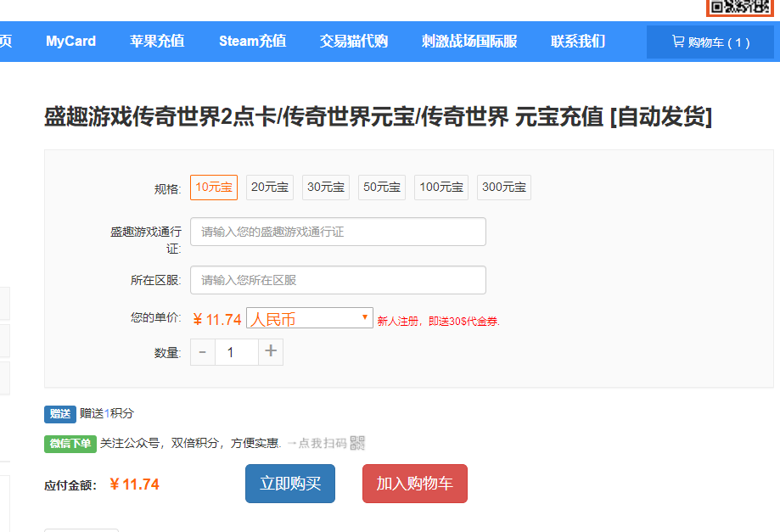Open 刺激战场国际服 navigation item

[469, 42]
